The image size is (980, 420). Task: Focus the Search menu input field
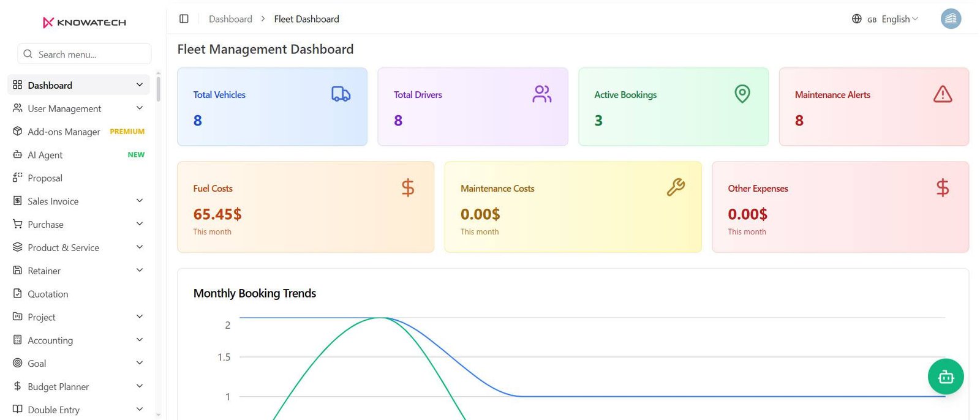point(85,54)
